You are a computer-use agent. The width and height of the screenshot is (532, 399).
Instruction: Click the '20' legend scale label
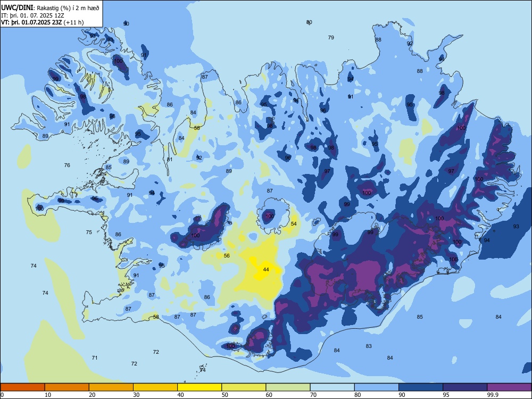(x=92, y=395)
